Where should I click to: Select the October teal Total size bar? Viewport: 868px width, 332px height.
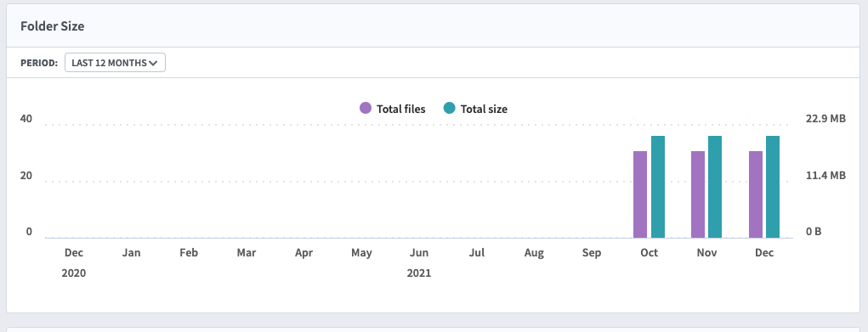pyautogui.click(x=658, y=187)
